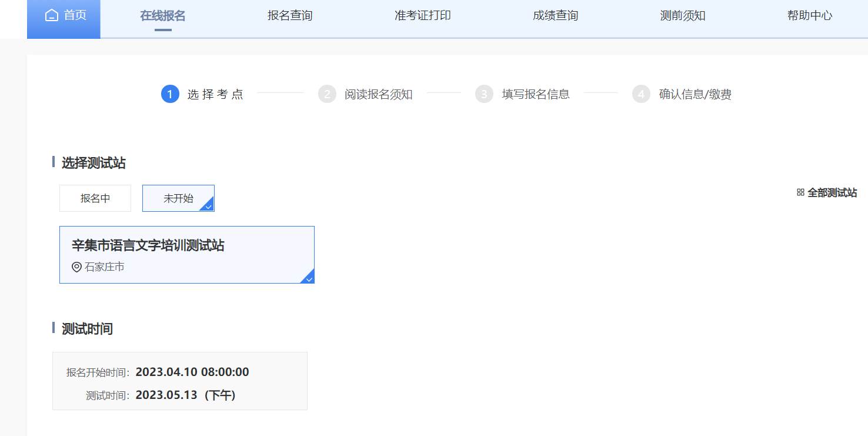Go to 报名查询 in navigation
The image size is (868, 436).
point(290,16)
